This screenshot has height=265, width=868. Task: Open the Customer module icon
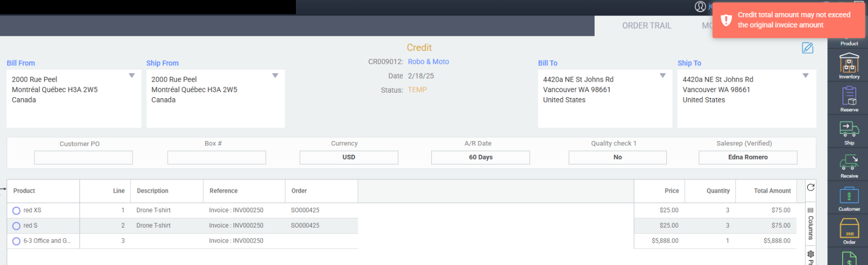[849, 199]
